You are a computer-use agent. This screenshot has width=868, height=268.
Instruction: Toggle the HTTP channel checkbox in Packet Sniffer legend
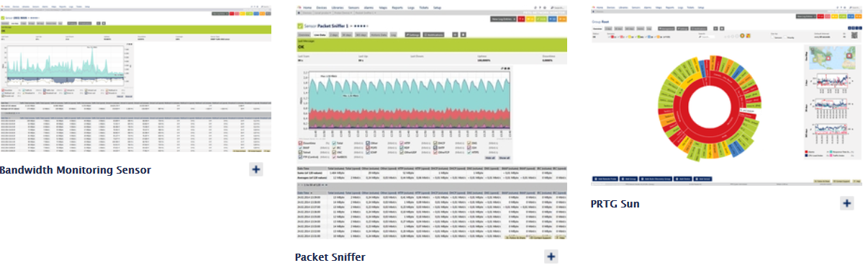click(401, 143)
